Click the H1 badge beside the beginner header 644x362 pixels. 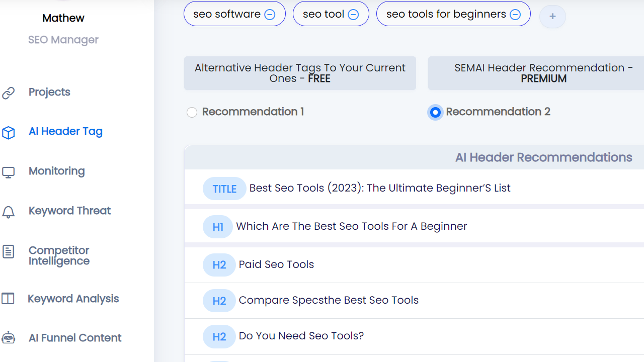click(217, 227)
